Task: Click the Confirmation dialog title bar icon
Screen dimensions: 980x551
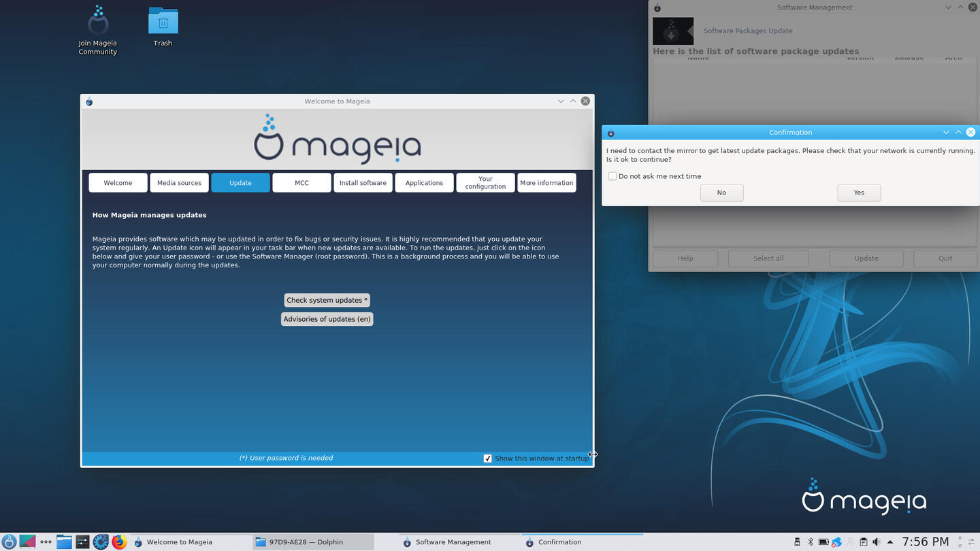Action: (610, 133)
